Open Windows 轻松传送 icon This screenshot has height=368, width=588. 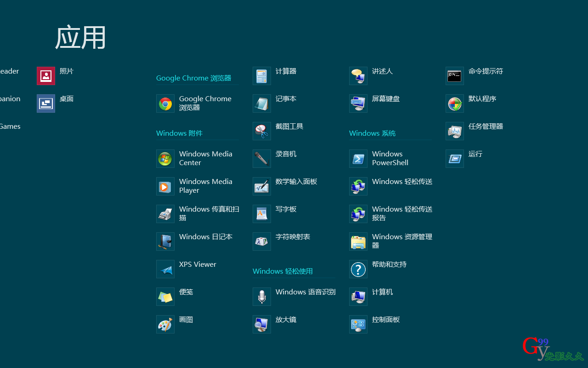tap(358, 186)
